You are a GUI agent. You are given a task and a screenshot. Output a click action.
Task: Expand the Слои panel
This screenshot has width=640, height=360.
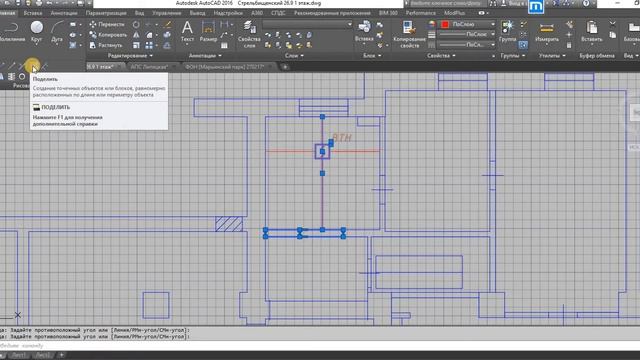point(294,56)
